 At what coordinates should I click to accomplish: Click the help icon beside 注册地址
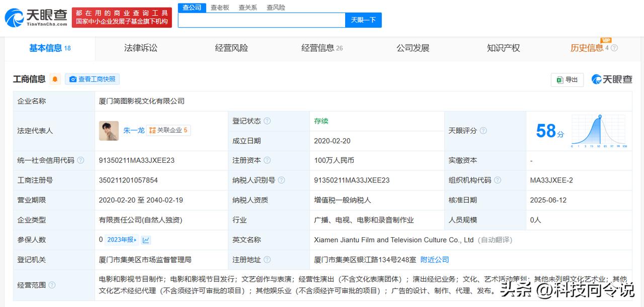coord(267,260)
